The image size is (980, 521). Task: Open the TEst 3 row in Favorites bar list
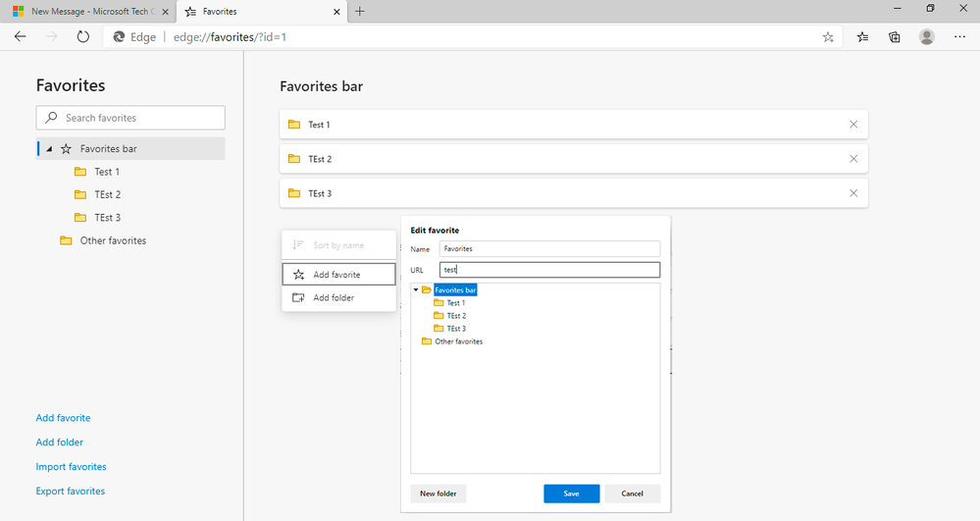pos(573,193)
